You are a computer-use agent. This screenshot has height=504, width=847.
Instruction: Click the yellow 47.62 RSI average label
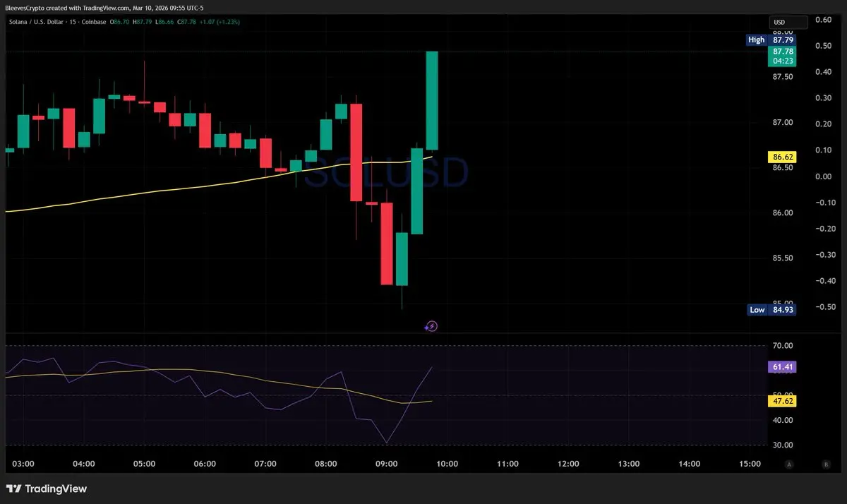783,401
